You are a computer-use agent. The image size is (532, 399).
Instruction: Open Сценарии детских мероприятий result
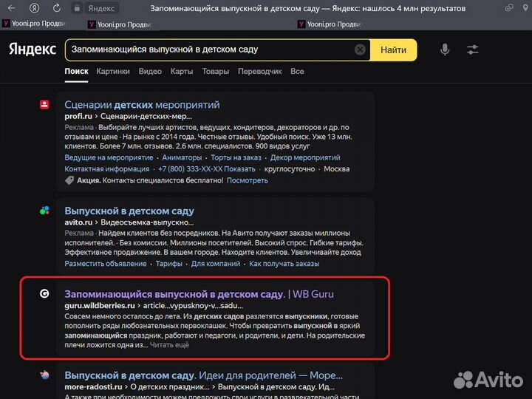(142, 105)
